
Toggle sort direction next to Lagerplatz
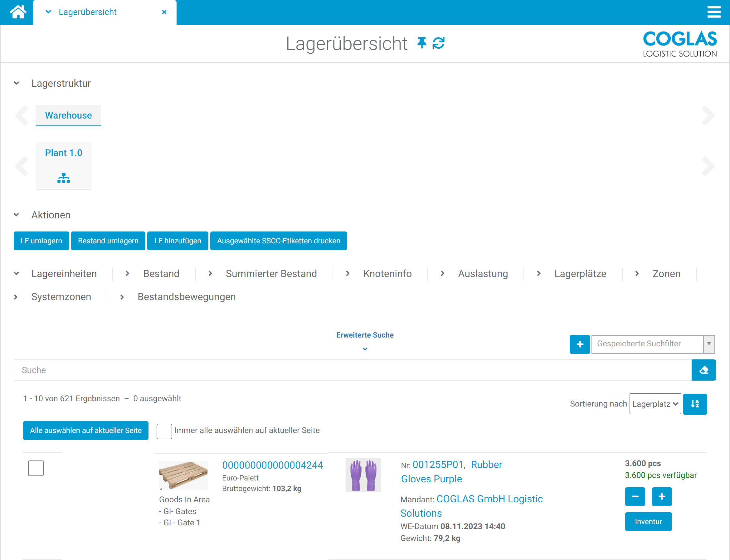695,404
